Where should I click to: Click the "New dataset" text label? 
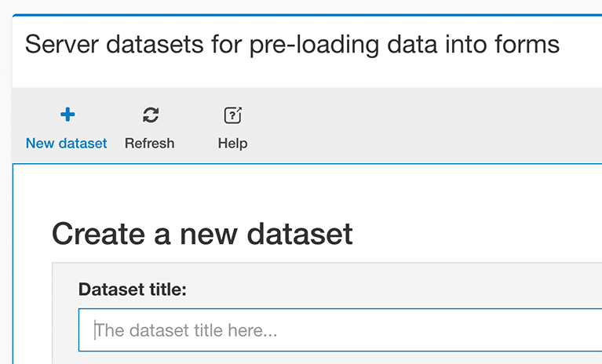(67, 143)
